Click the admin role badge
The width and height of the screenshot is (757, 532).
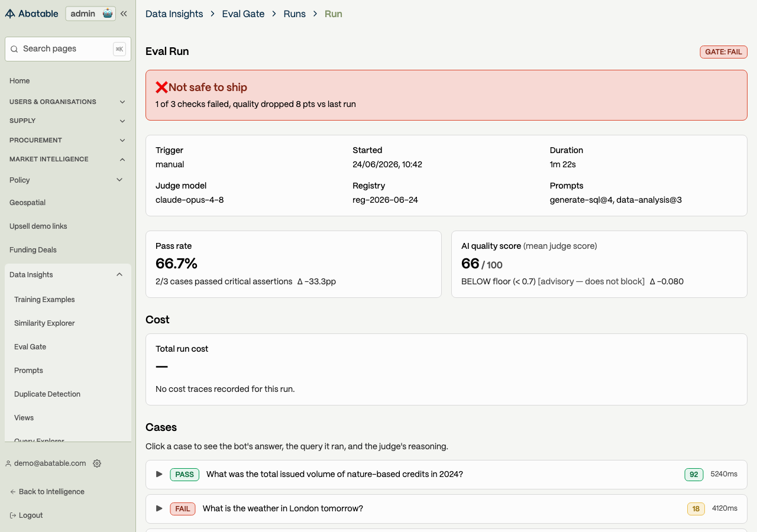[90, 14]
